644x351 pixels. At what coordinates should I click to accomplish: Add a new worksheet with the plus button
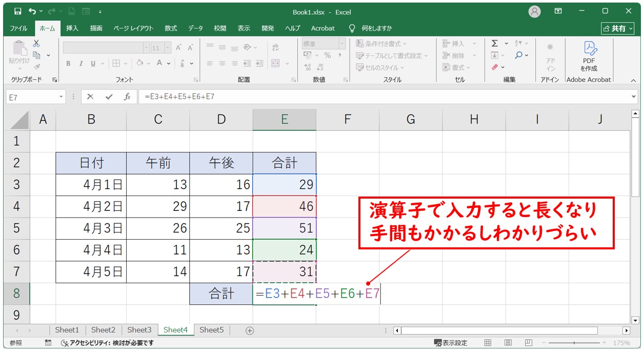point(249,330)
